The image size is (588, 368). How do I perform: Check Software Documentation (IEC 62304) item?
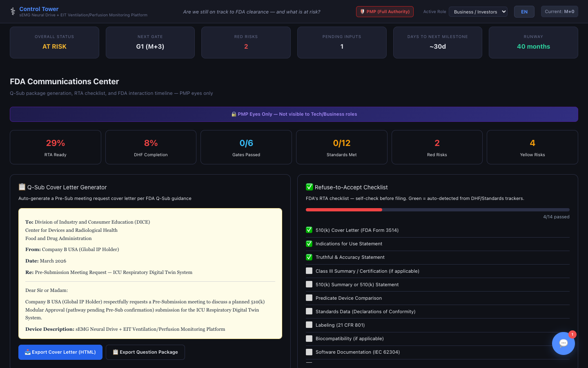309,352
